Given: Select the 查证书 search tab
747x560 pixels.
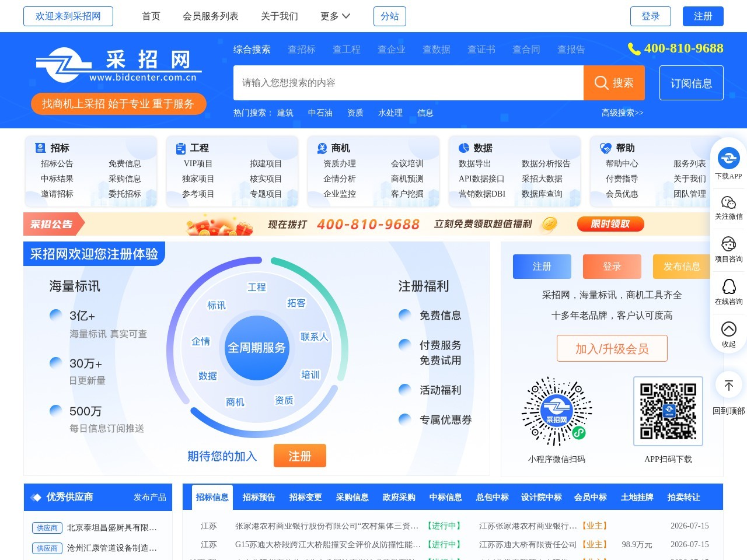Looking at the screenshot, I should coord(481,50).
